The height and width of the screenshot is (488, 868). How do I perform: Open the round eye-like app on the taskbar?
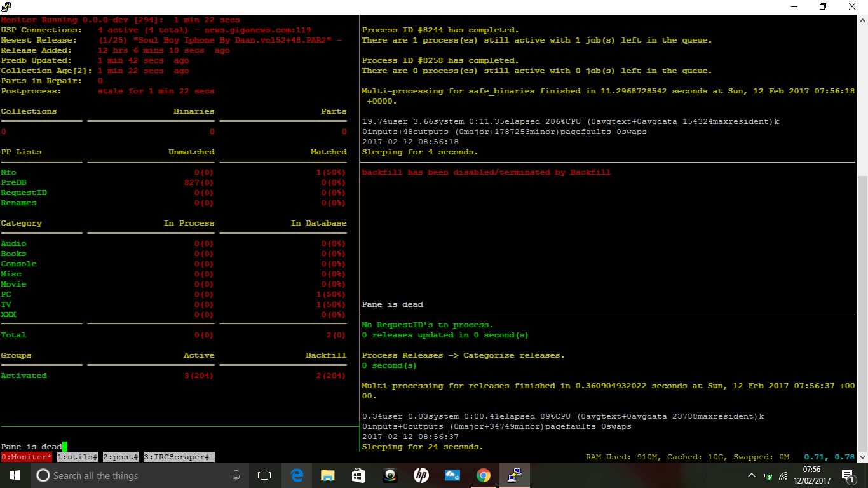(390, 475)
